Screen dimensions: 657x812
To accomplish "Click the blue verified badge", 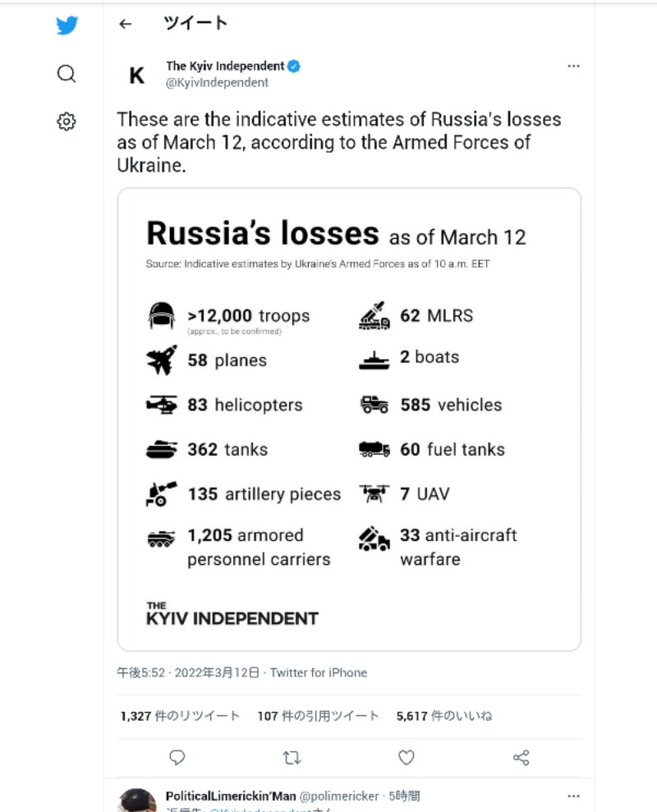I will tap(294, 67).
